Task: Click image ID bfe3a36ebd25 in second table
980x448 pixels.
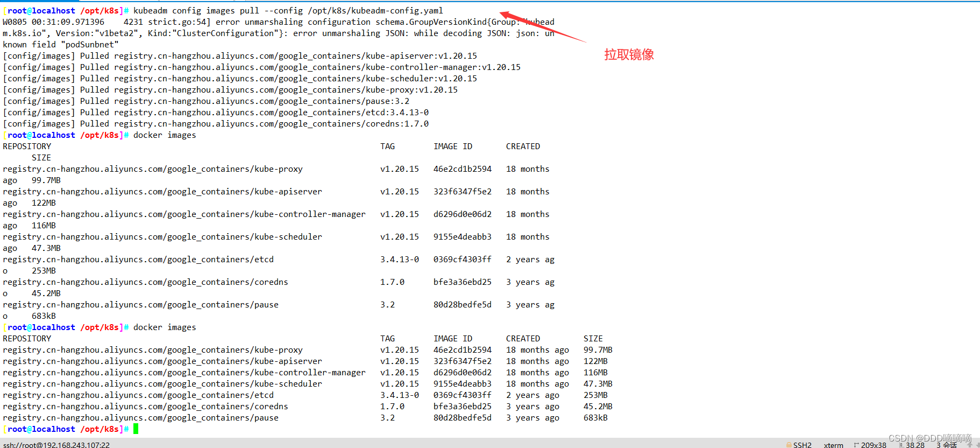Action: [x=463, y=406]
